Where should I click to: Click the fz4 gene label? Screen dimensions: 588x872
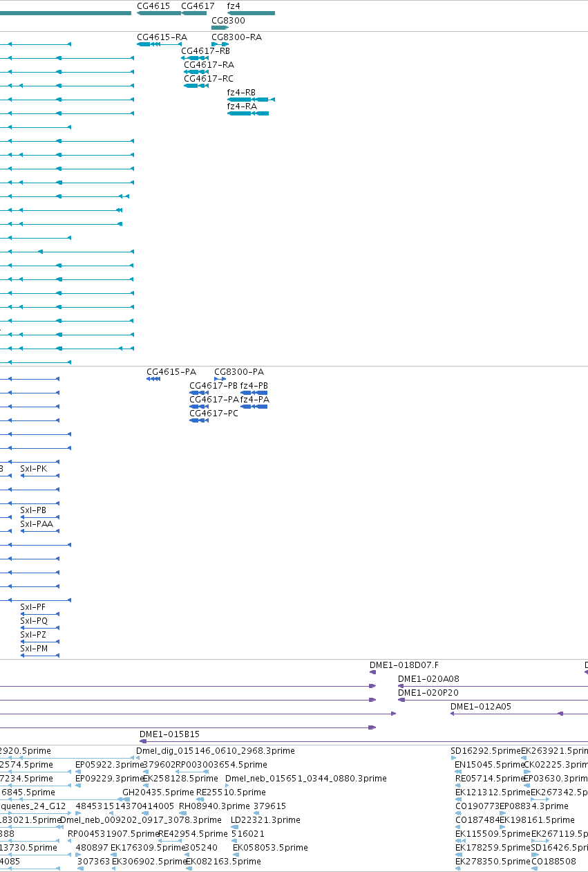[x=234, y=6]
